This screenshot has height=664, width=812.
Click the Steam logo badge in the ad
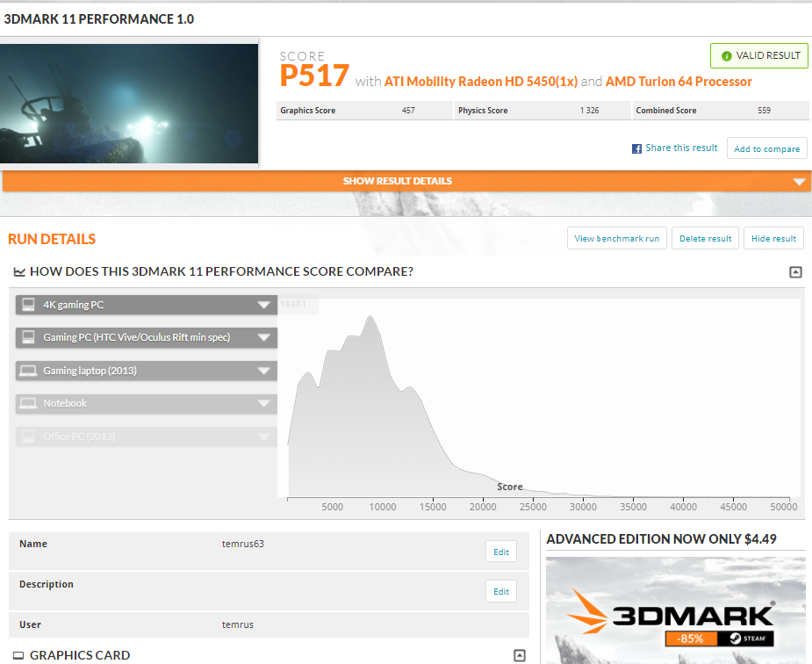click(746, 639)
